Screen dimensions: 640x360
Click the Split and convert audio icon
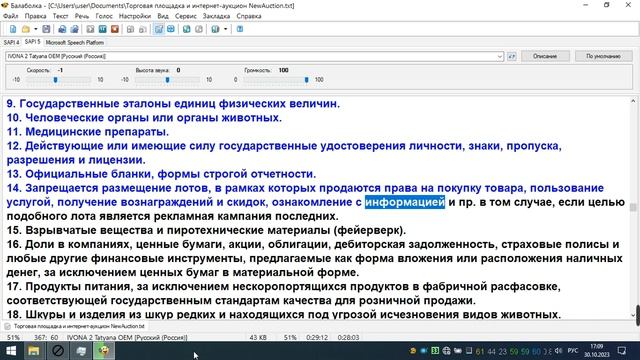74,29
